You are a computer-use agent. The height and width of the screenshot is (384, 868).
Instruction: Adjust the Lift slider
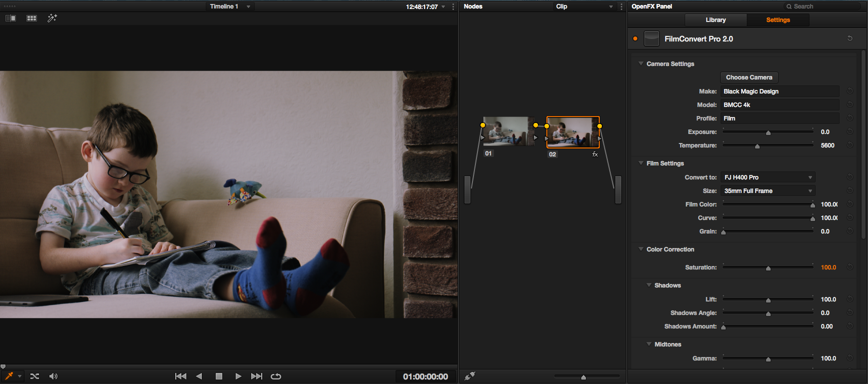coord(768,299)
